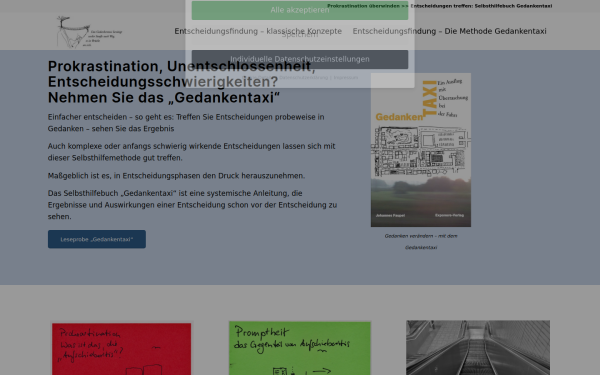Click paragraph starting Das Selbsthilfebuch „Gedankentaxi“

pos(192,205)
